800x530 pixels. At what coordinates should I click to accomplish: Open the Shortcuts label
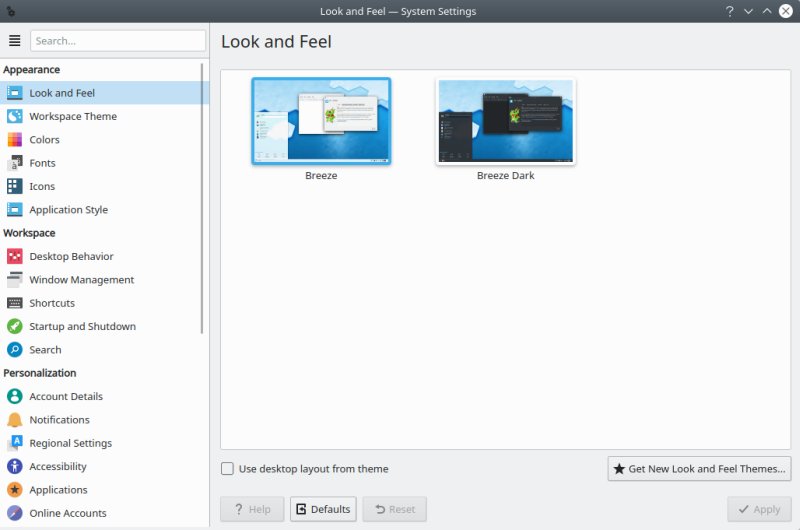point(52,303)
